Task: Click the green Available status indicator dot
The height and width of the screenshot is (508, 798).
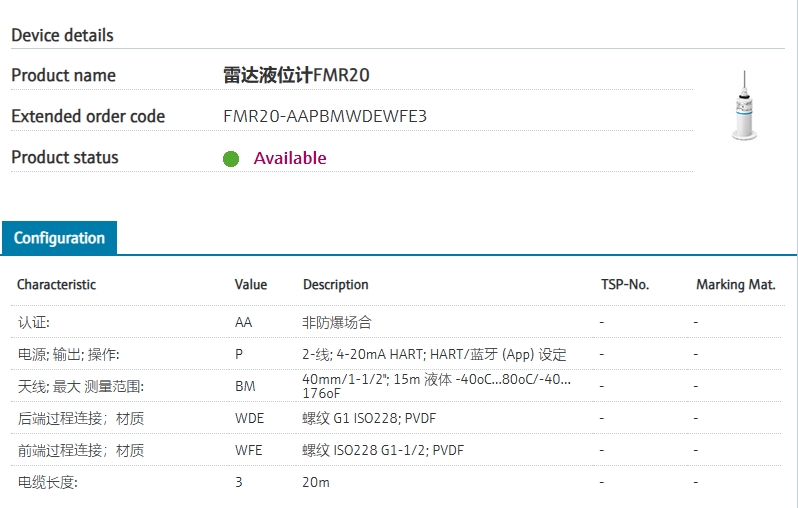Action: tap(231, 158)
